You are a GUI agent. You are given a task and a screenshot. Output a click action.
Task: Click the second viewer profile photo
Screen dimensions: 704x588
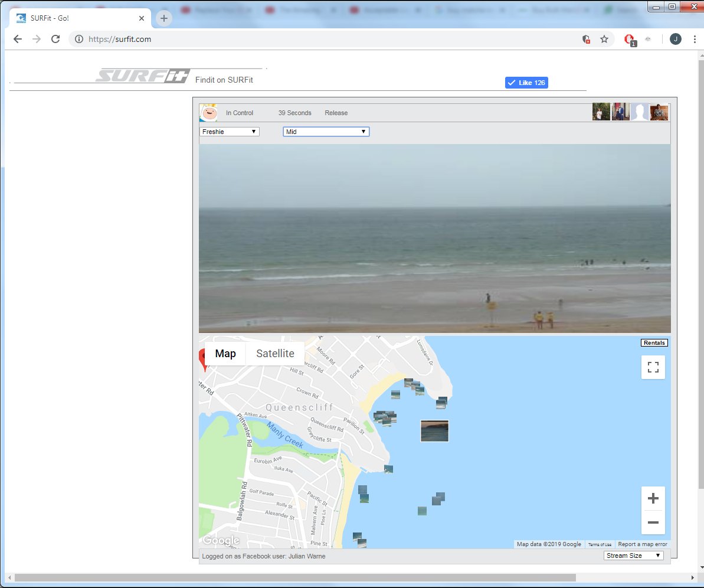(620, 112)
